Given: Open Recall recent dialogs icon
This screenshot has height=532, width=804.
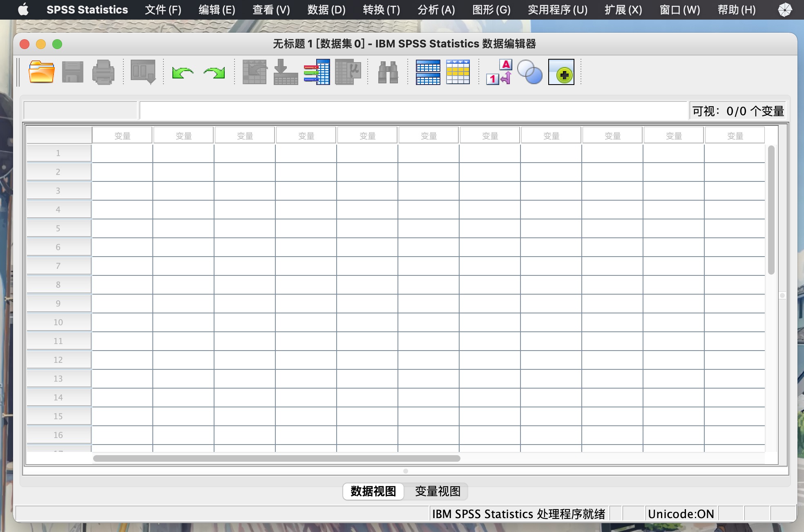Looking at the screenshot, I should coord(143,72).
